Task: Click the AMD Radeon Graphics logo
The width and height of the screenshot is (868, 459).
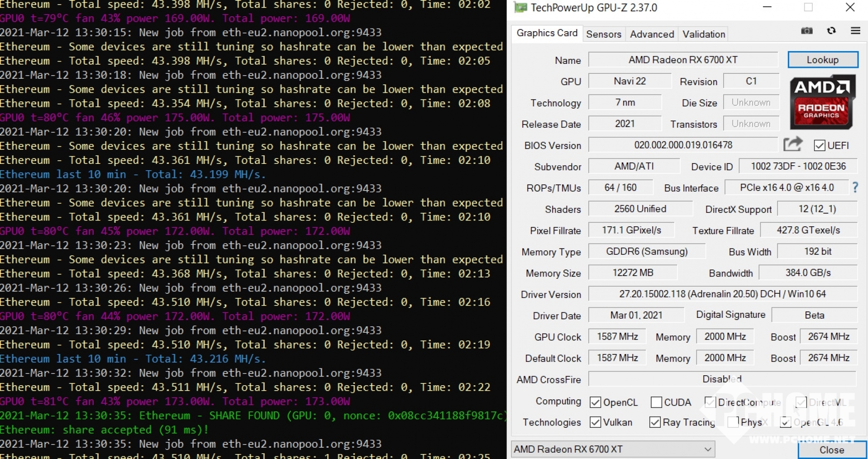Action: [822, 103]
